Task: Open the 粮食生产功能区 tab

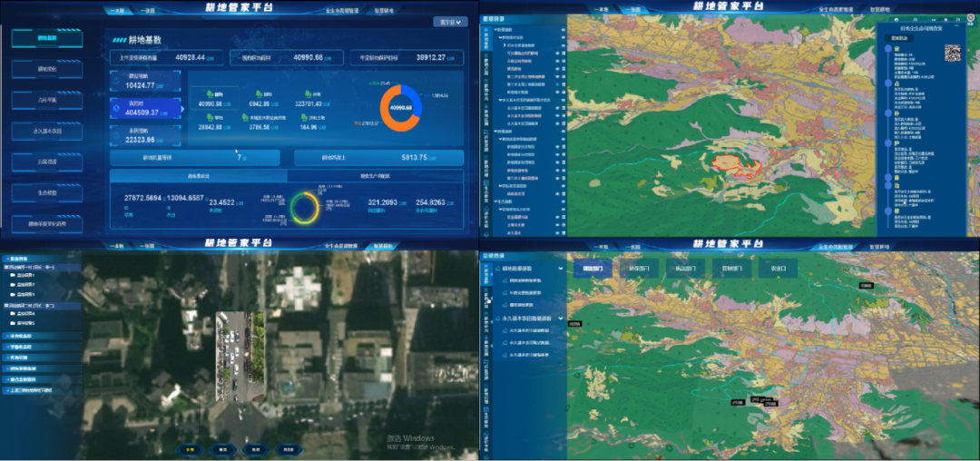Action: click(375, 176)
